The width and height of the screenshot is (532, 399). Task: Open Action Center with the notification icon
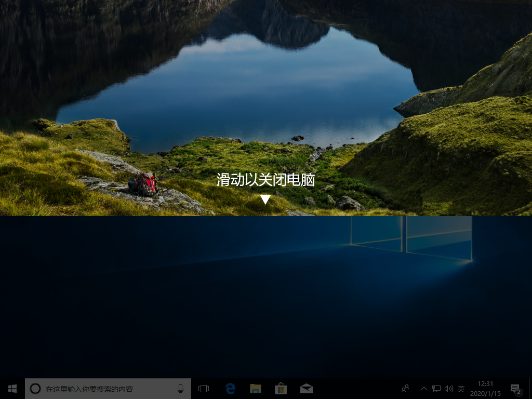515,388
